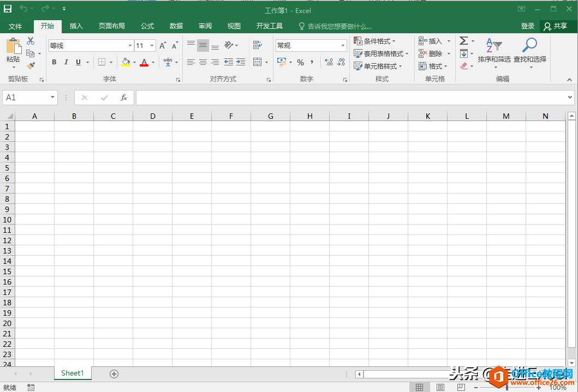Apply percent style to the cell
Viewport: 578px width, 392px height.
300,63
